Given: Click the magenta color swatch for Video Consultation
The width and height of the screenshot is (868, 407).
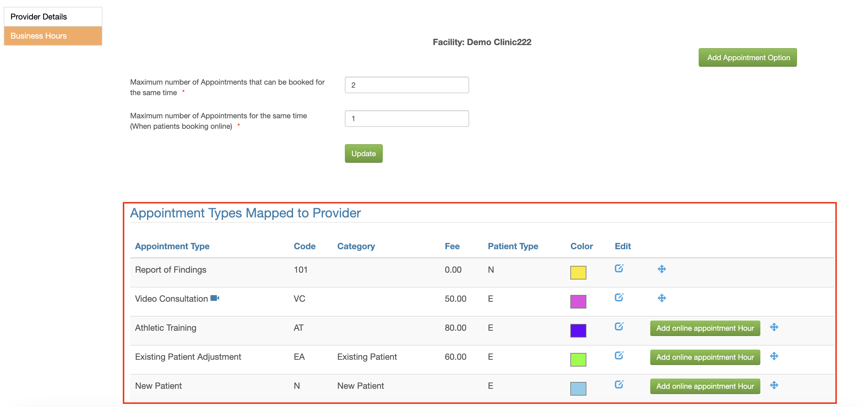Looking at the screenshot, I should [578, 301].
